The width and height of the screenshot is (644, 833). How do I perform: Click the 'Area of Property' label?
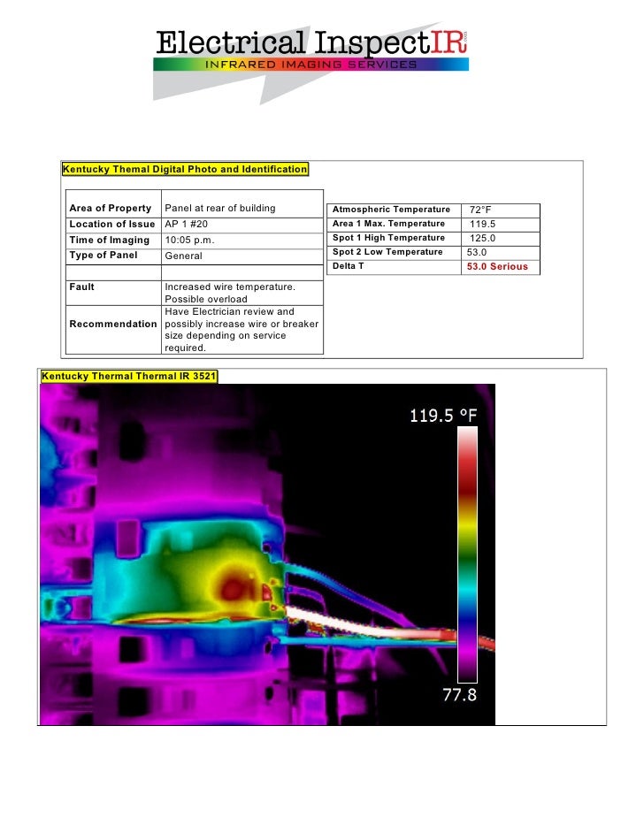(x=111, y=209)
